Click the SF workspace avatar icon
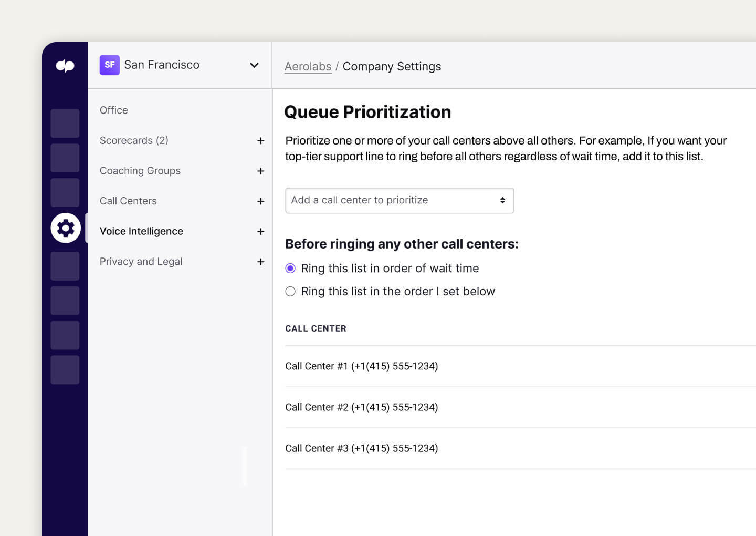 point(109,65)
